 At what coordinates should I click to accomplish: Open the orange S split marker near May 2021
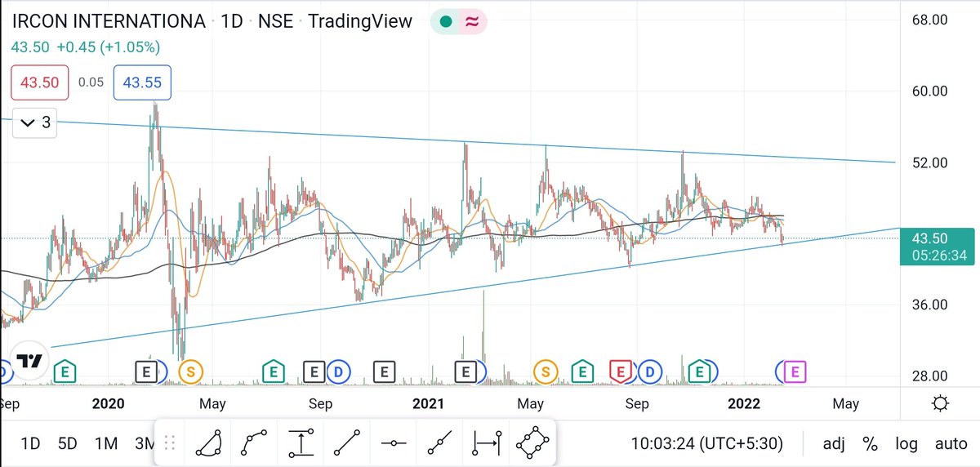pyautogui.click(x=546, y=371)
